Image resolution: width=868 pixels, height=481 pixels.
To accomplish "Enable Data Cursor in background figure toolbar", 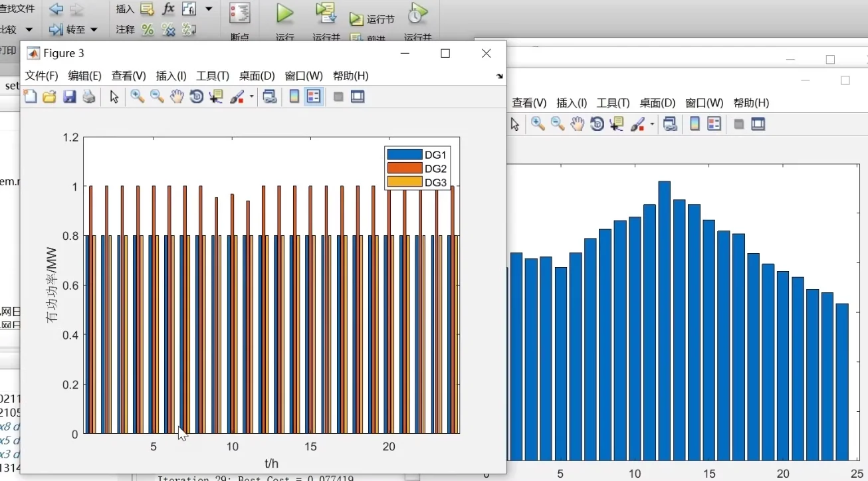I will click(x=617, y=124).
